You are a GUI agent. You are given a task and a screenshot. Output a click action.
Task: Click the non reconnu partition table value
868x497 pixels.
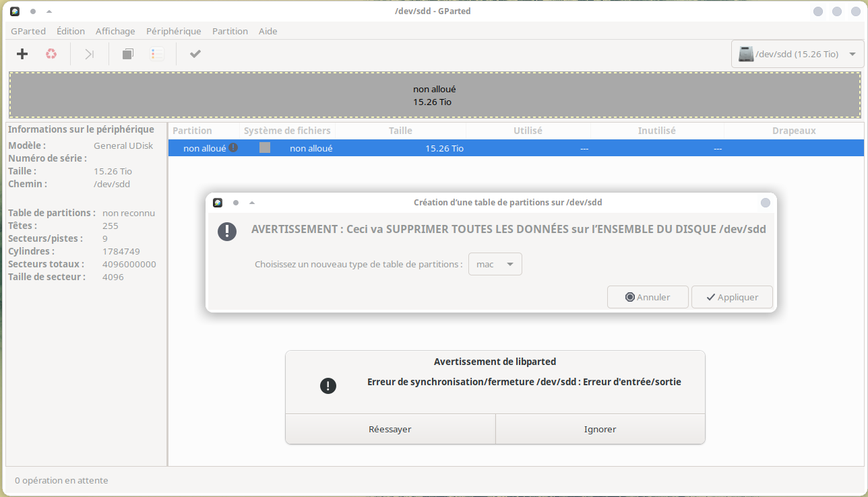point(129,213)
